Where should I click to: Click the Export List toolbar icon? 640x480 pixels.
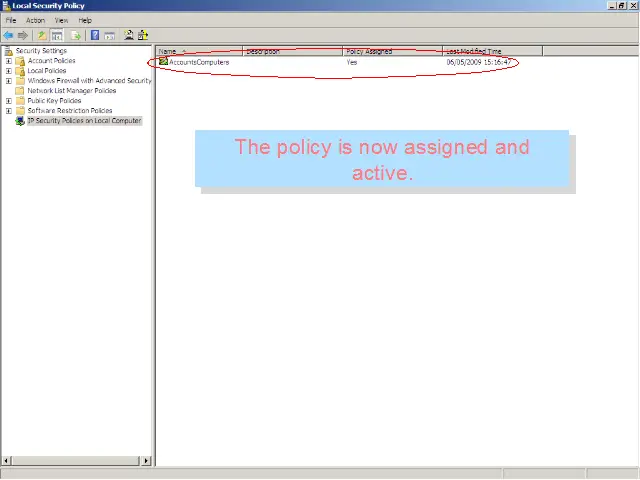75,35
